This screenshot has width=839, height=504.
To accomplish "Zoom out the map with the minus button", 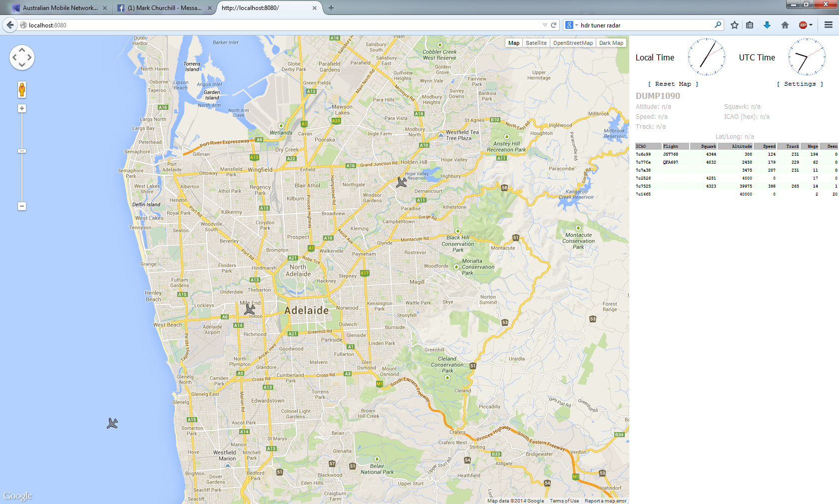I will (x=22, y=206).
